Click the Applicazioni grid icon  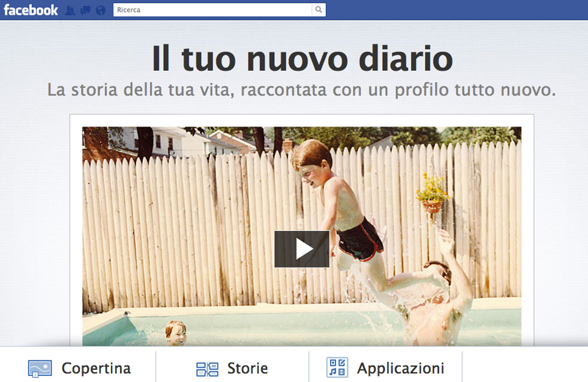coord(337,368)
